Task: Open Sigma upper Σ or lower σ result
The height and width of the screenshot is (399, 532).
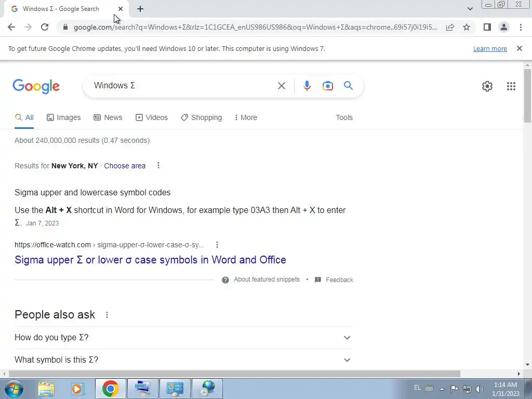Action: point(150,260)
